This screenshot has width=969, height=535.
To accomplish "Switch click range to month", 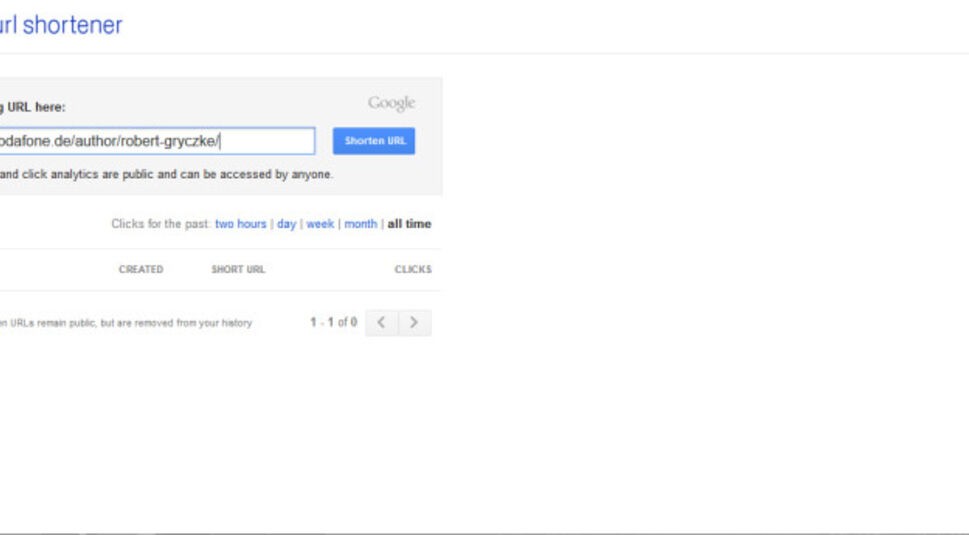I will [360, 224].
